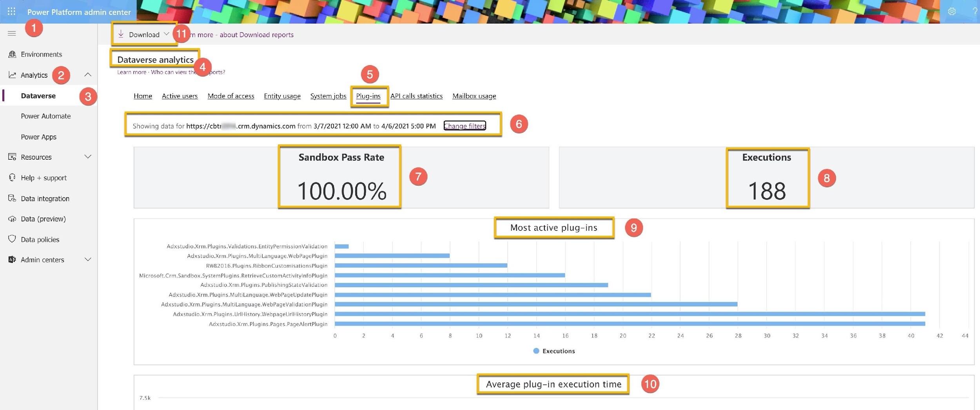Switch to the Mode of access tab
The width and height of the screenshot is (980, 410).
[231, 96]
